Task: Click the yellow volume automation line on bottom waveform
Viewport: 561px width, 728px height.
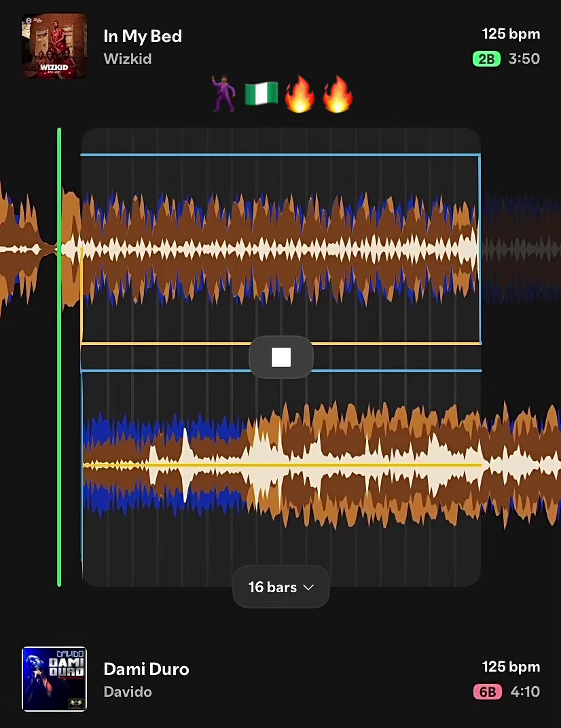Action: tap(283, 465)
